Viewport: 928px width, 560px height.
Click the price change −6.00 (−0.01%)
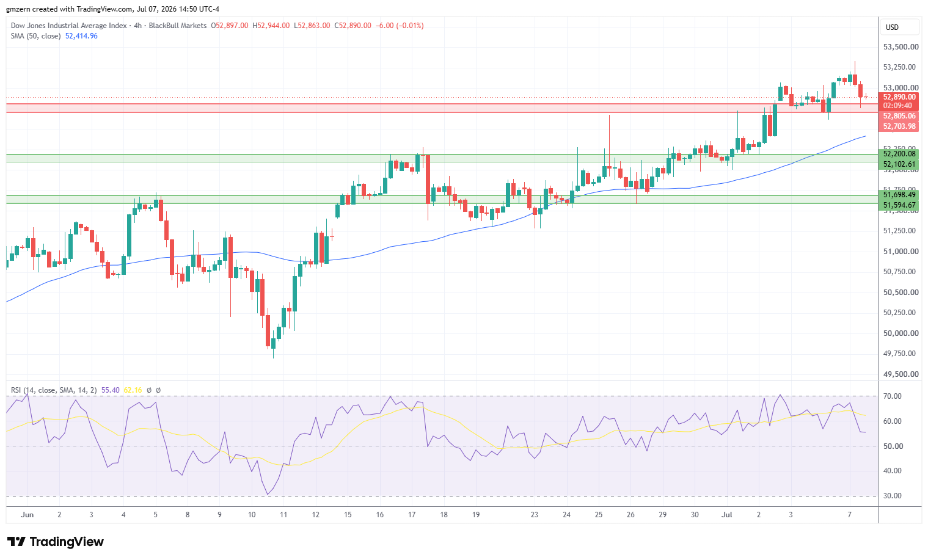click(400, 26)
